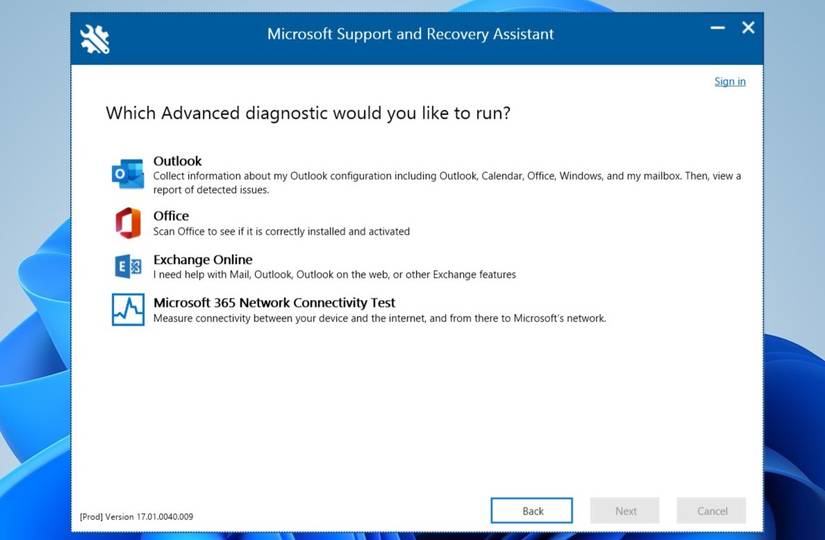
Task: Select the Outlook diagnostic icon
Action: point(128,174)
